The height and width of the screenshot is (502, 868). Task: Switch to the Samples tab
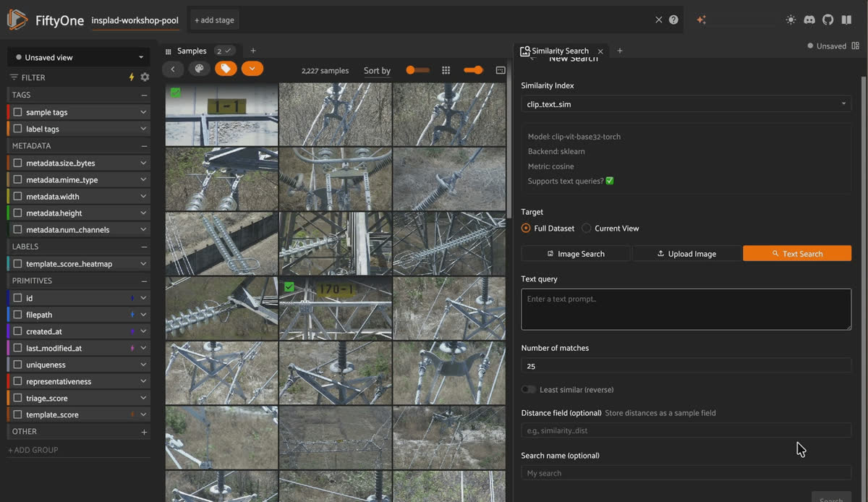point(192,51)
